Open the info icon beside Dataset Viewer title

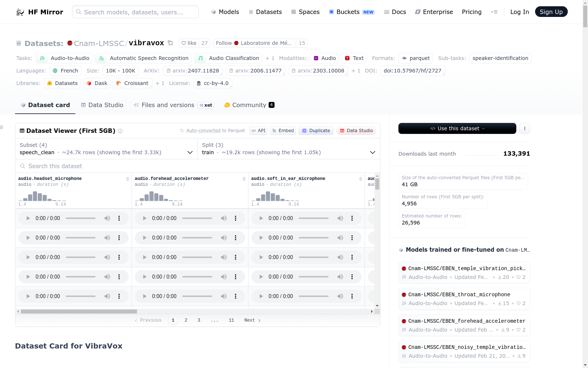pos(120,131)
